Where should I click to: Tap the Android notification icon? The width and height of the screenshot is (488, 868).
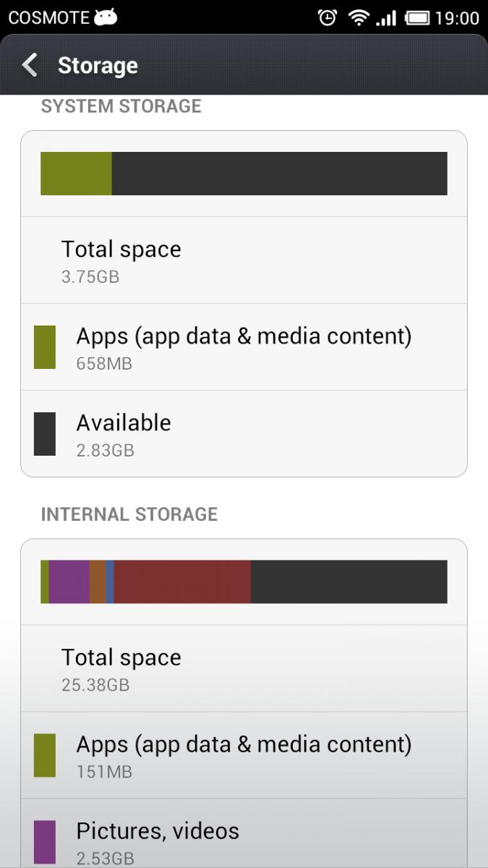(x=106, y=17)
